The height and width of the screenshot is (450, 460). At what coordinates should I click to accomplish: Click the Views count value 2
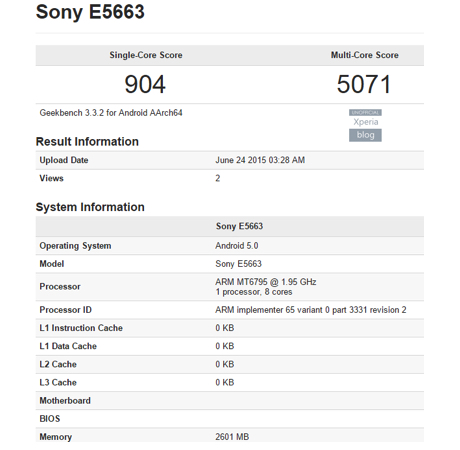[x=218, y=178]
